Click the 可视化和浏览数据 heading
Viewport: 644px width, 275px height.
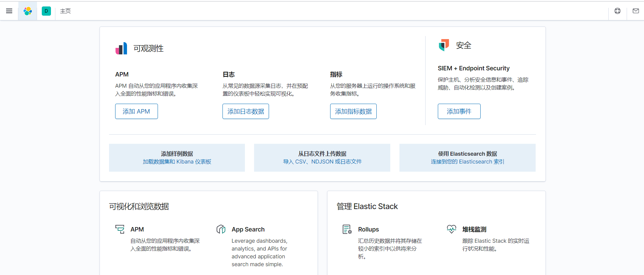click(x=139, y=206)
